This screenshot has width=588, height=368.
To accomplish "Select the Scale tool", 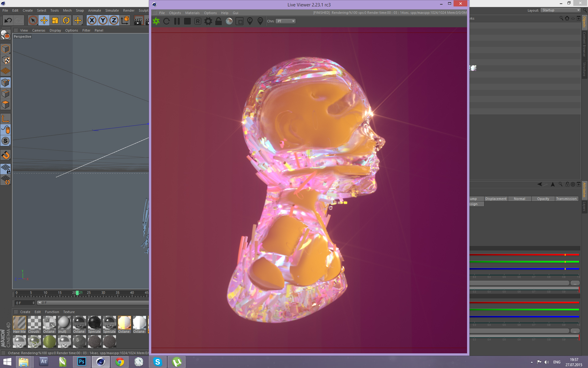I will (x=55, y=21).
